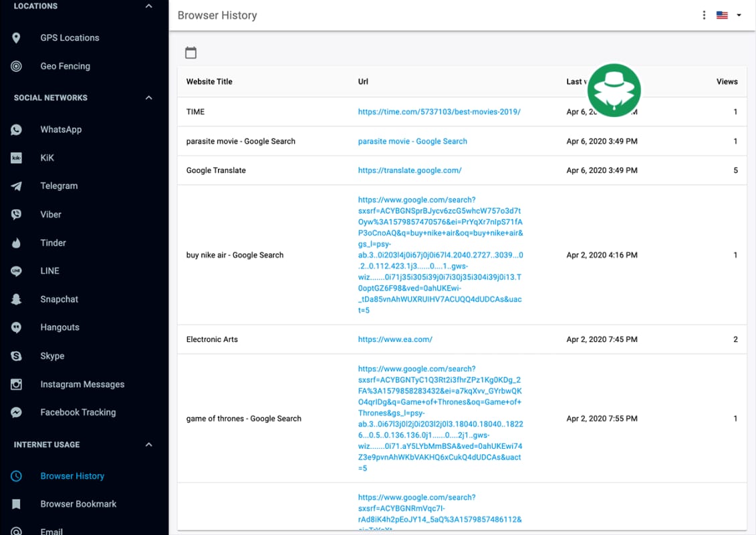Open Instagram Messages using its camera icon
Screen dimensions: 756x535
(x=16, y=384)
